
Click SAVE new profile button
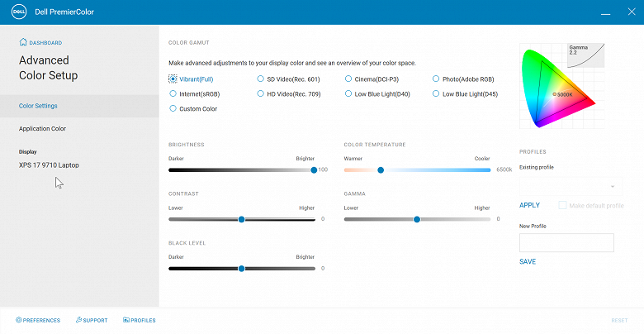pyautogui.click(x=528, y=261)
